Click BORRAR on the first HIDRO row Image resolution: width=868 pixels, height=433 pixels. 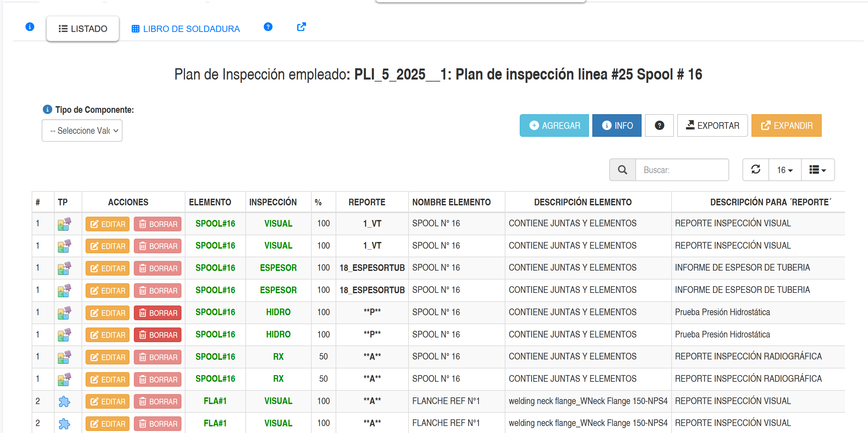pos(157,313)
